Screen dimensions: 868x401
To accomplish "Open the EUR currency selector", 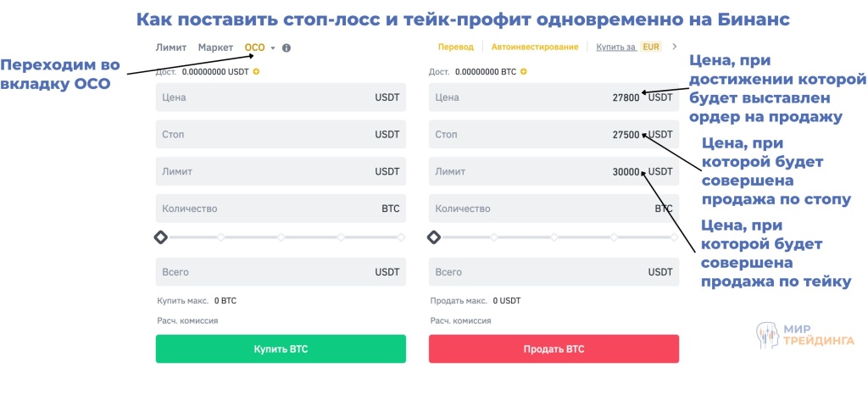I will click(x=651, y=47).
